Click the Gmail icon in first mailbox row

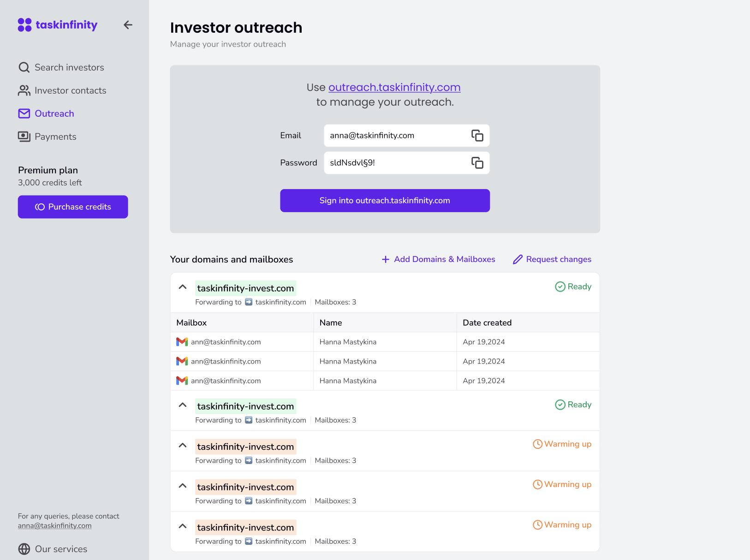182,342
